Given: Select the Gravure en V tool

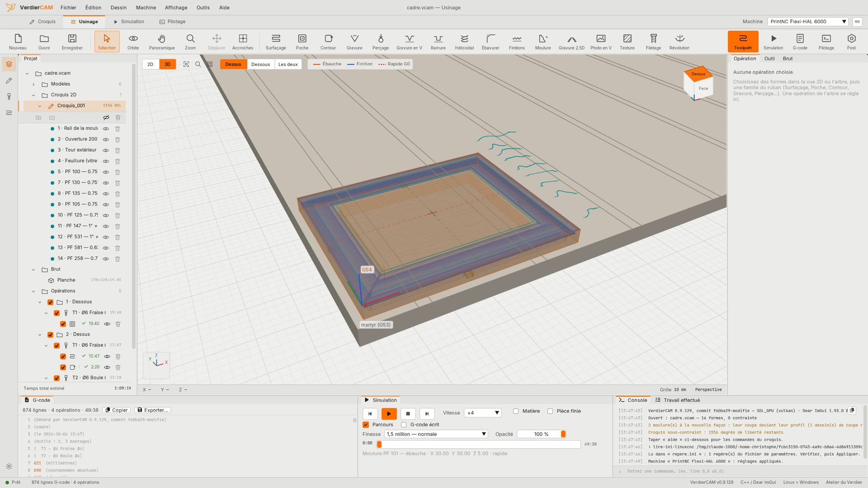Looking at the screenshot, I should point(409,42).
